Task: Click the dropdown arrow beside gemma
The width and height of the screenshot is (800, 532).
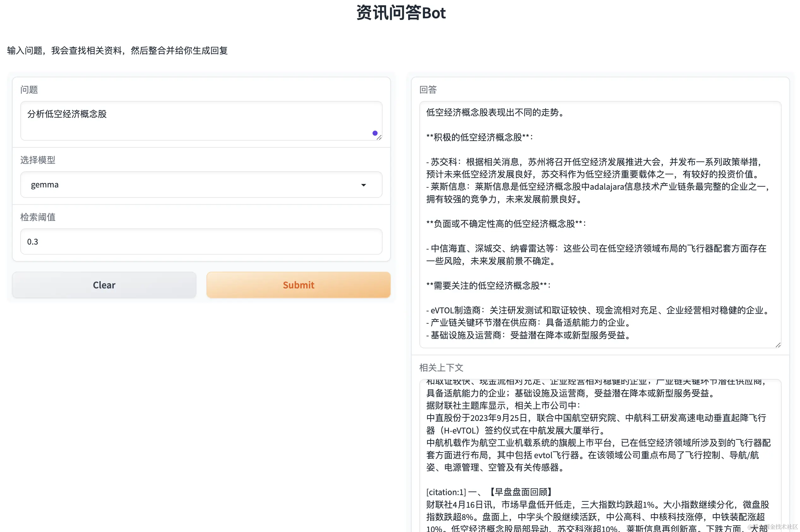Action: click(x=363, y=185)
